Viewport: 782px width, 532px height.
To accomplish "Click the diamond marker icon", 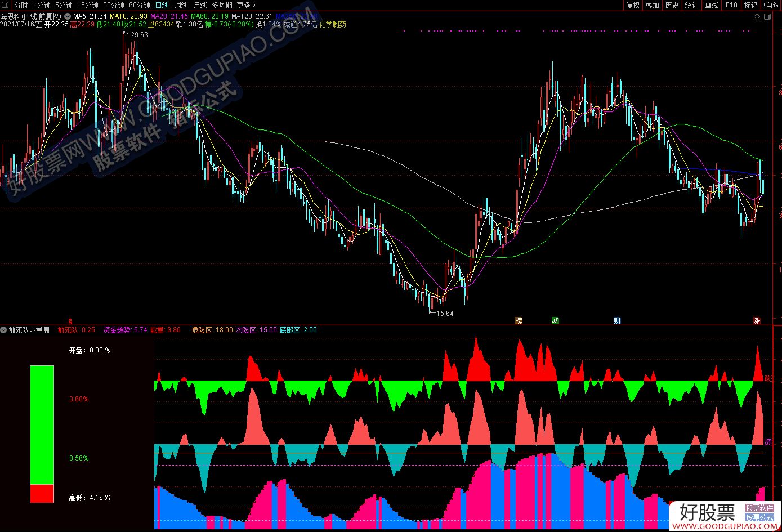I will click(758, 16).
